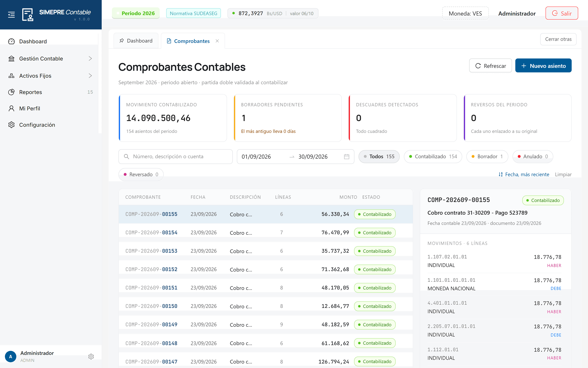588x368 pixels.
Task: Click the search magnifier icon
Action: [126, 156]
